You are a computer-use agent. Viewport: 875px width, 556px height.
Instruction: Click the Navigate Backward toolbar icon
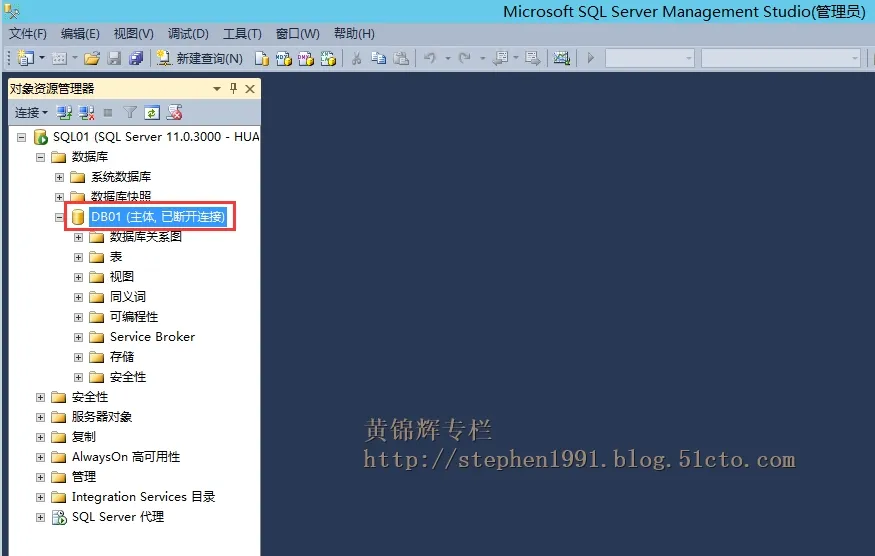501,58
